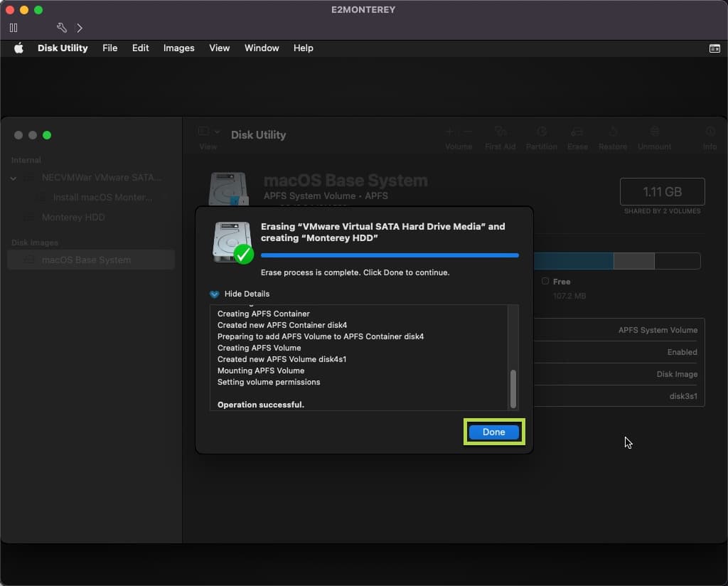Click the "APFS System Volume" value in info table

click(x=658, y=330)
